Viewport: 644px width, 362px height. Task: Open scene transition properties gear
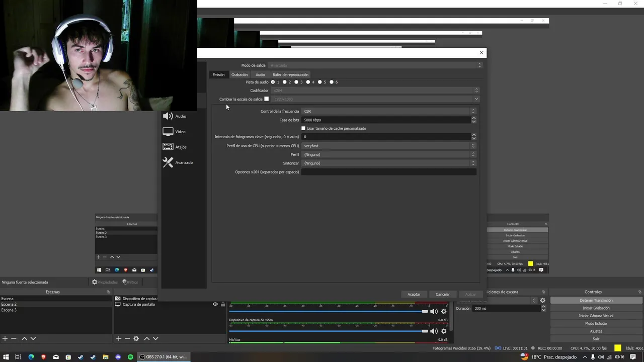pos(542,300)
